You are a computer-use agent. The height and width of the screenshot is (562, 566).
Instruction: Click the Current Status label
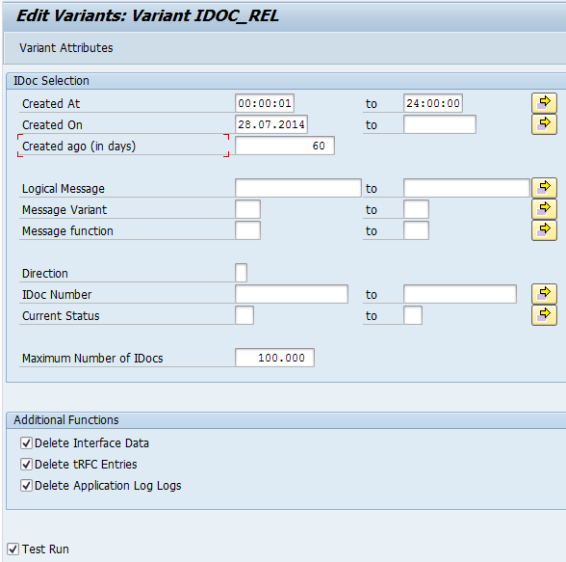point(61,316)
